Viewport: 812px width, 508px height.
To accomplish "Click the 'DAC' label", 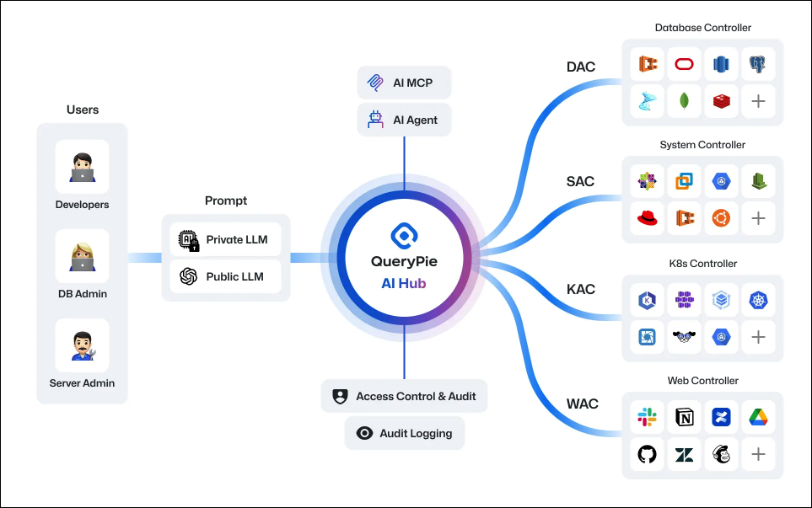I will [x=580, y=67].
